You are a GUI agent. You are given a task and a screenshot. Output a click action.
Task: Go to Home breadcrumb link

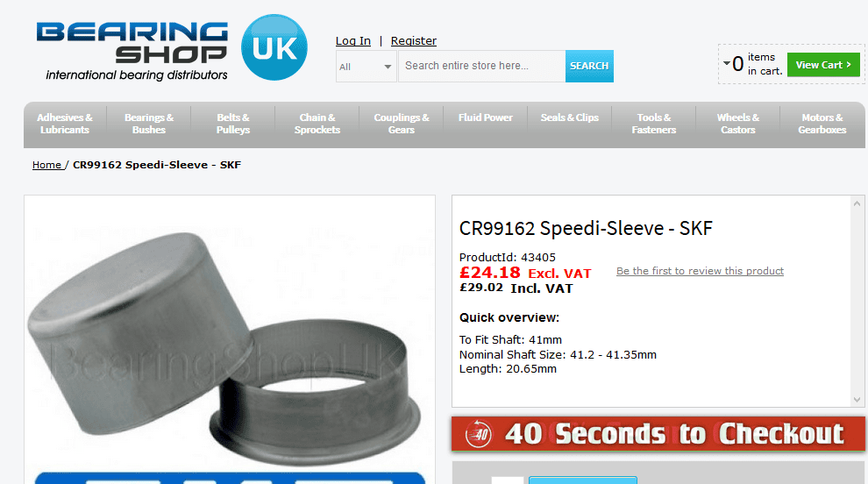coord(46,165)
